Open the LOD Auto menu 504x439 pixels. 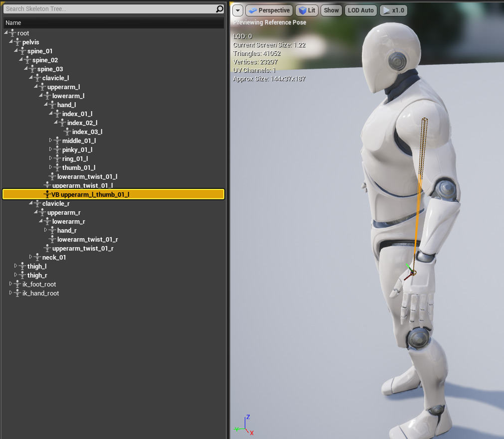360,10
